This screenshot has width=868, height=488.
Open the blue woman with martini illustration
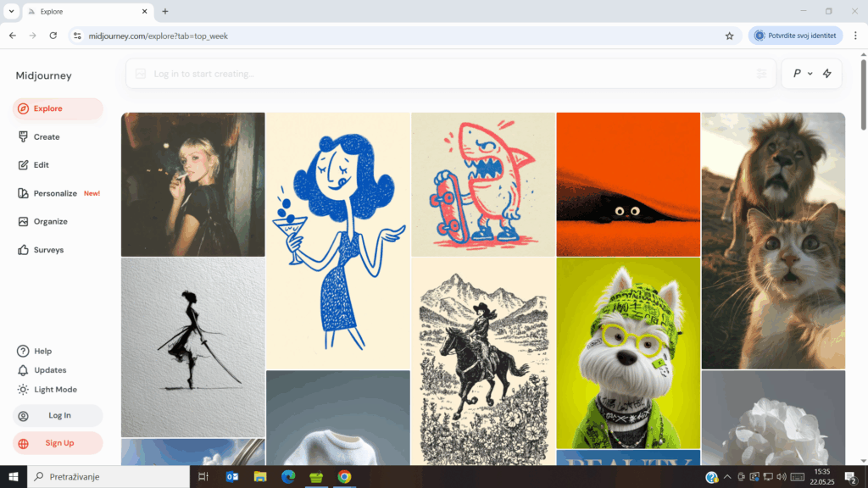(x=338, y=241)
